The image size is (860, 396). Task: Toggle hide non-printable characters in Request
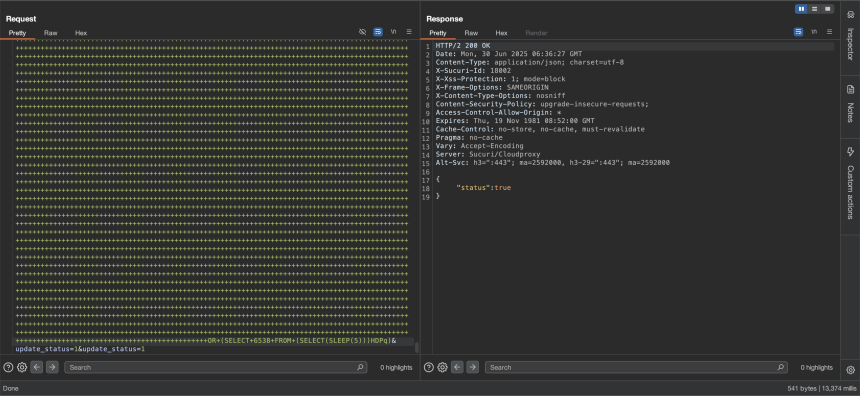coord(362,32)
